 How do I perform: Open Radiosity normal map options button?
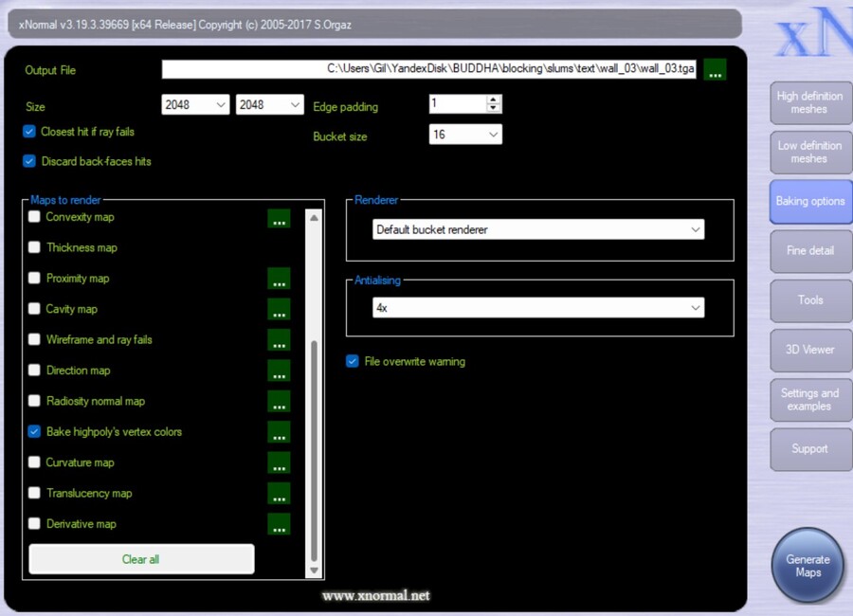click(279, 401)
